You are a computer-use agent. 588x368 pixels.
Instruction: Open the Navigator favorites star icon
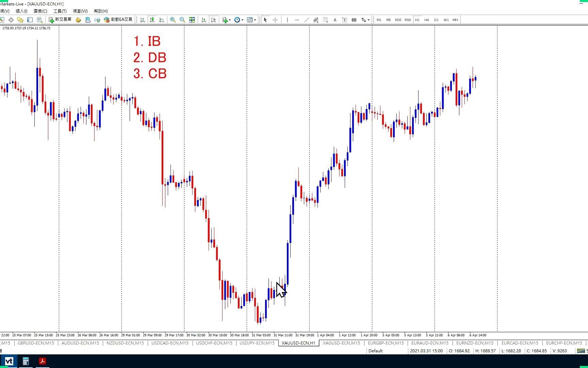20,20
